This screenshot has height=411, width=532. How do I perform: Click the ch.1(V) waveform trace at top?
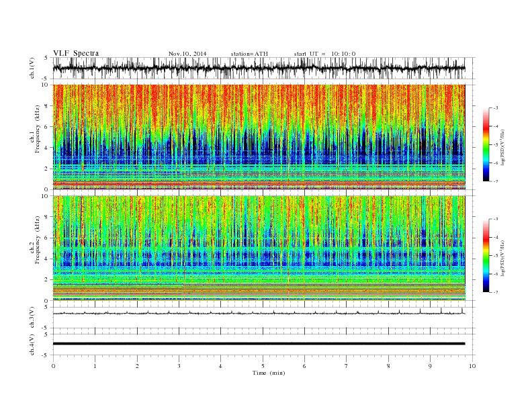(259, 68)
